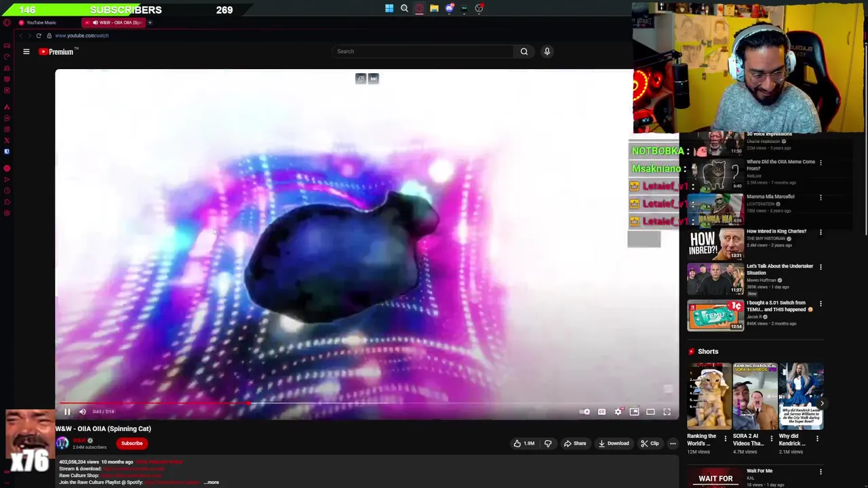
Task: Click the X icon in Opera sidebar
Action: pos(7,141)
